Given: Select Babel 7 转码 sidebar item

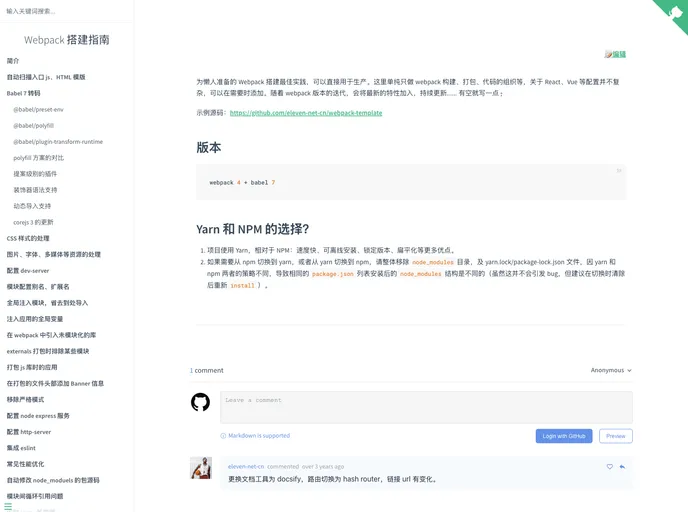Looking at the screenshot, I should 23,93.
